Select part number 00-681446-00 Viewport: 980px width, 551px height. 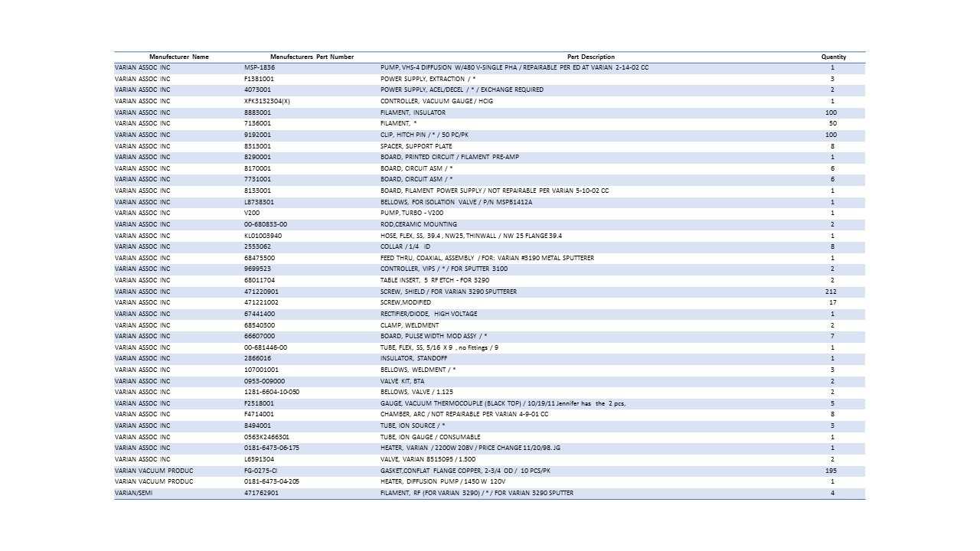click(x=266, y=347)
